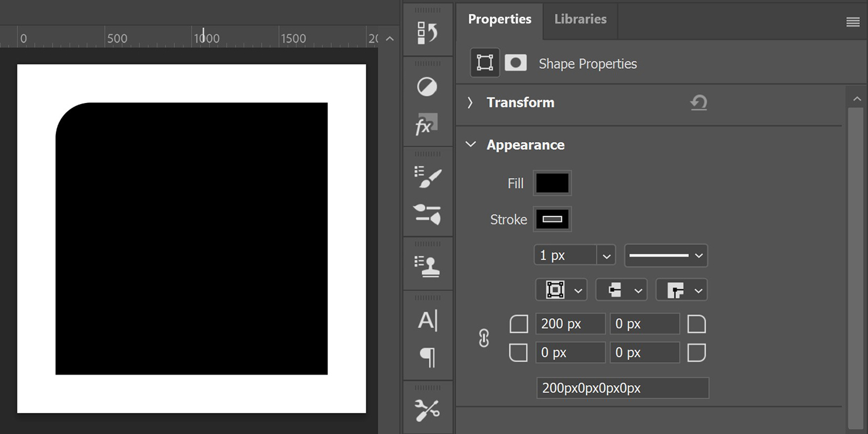Open the stroke line style dropdown
Screen dimensions: 868x434
pyautogui.click(x=666, y=255)
